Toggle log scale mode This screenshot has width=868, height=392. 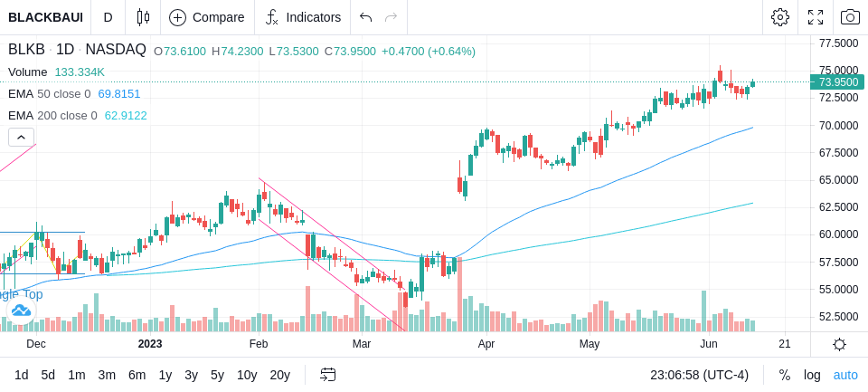point(812,376)
